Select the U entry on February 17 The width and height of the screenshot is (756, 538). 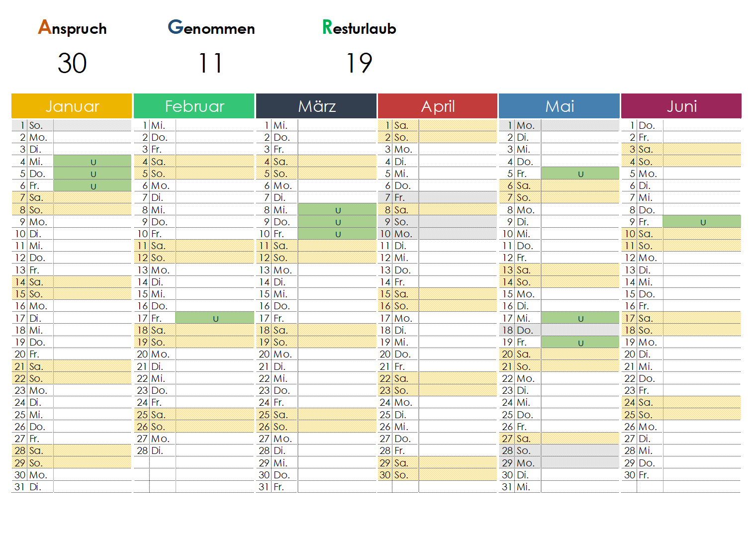[215, 318]
